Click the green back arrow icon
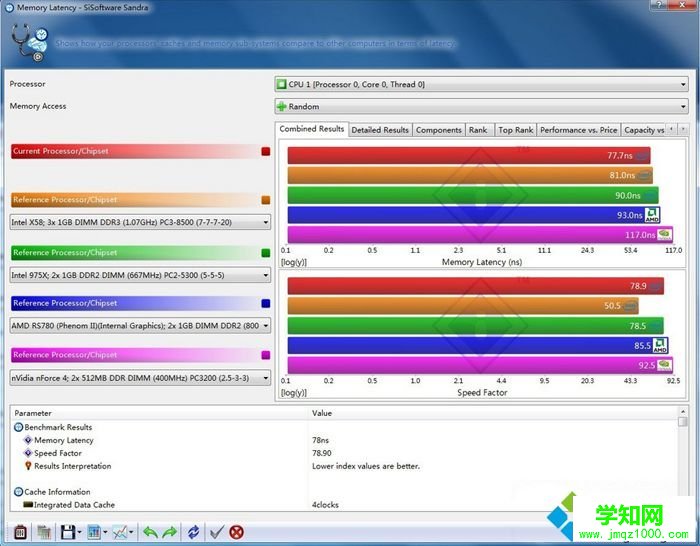This screenshot has height=546, width=700. (150, 532)
